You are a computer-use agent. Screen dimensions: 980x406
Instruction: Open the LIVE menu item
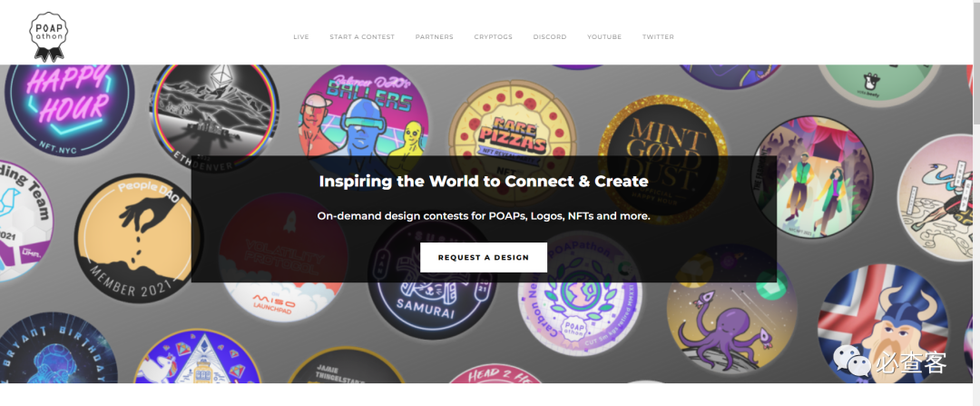301,37
